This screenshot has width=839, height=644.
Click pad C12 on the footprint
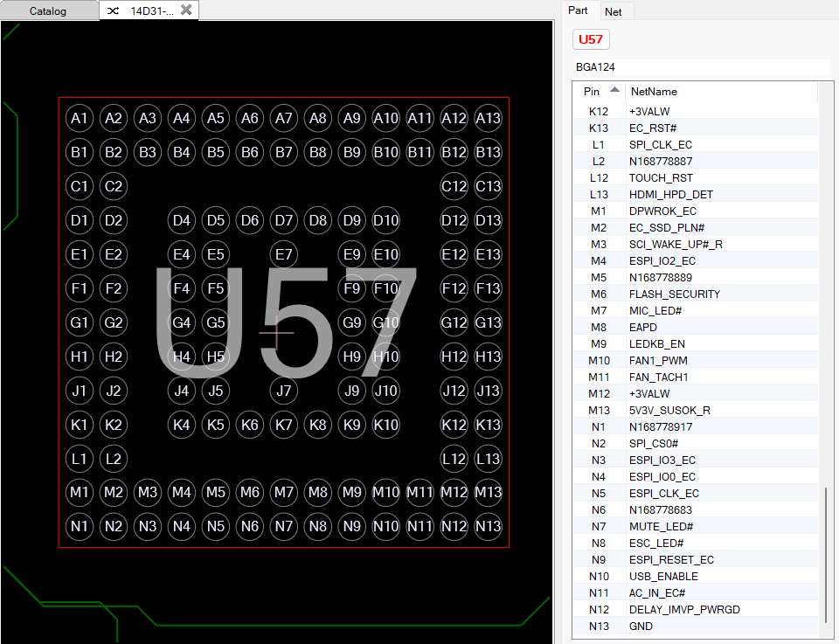tap(454, 186)
